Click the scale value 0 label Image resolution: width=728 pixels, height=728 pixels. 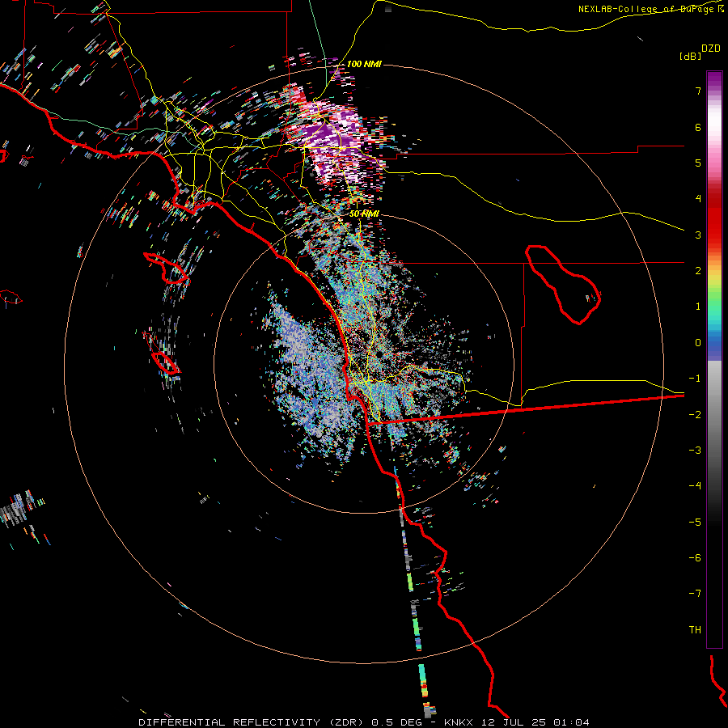tap(698, 343)
